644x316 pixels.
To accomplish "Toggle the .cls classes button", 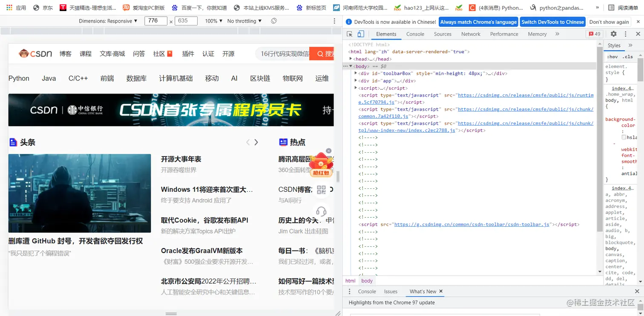I will (627, 57).
